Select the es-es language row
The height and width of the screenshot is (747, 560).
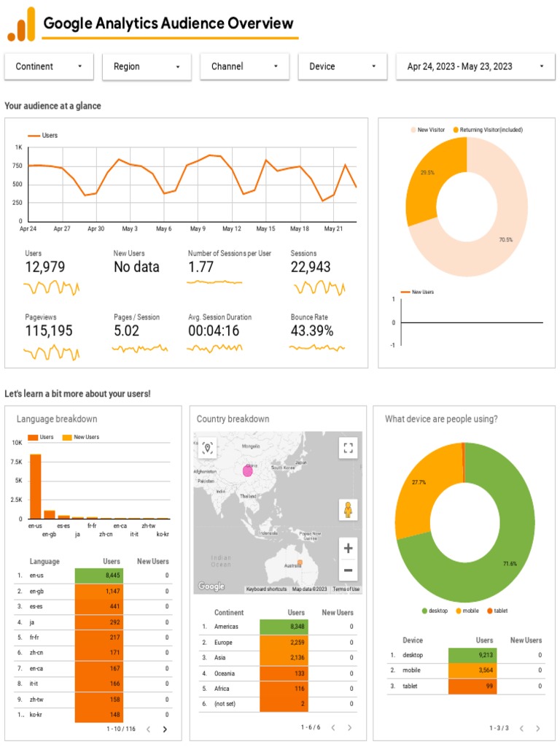(x=93, y=606)
